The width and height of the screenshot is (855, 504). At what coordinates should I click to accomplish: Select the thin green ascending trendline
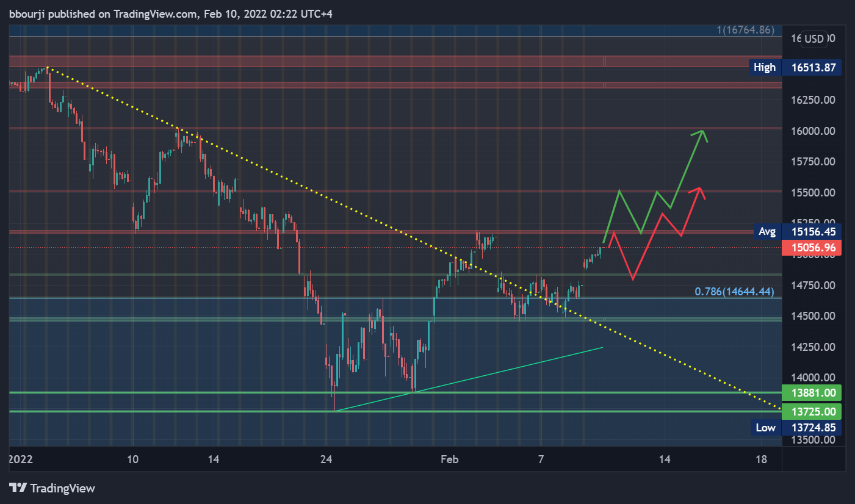click(x=469, y=379)
